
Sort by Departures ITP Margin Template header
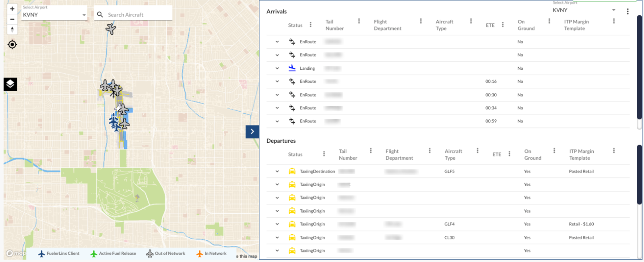(582, 154)
